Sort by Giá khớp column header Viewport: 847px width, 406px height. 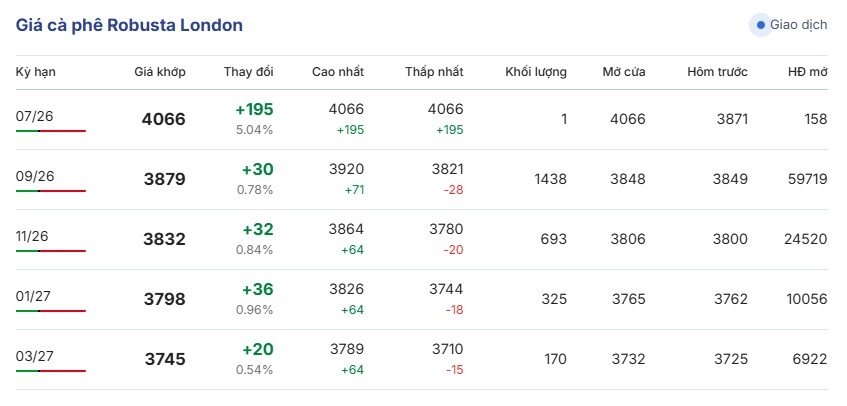pos(160,72)
